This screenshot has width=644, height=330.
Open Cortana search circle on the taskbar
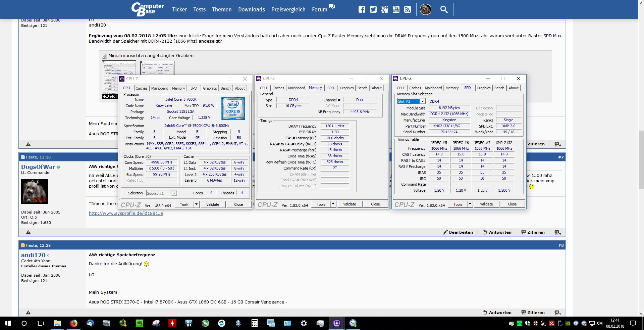coord(24,323)
